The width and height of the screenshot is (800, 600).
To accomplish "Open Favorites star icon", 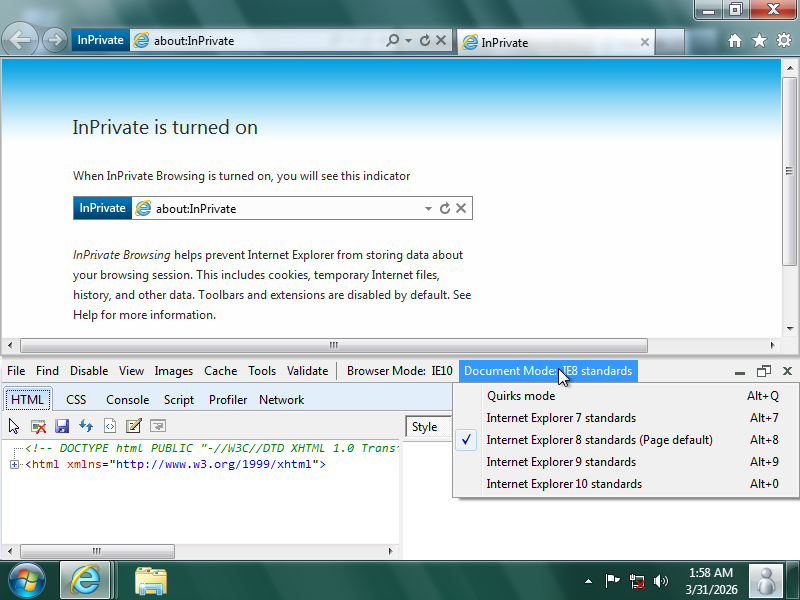I will 759,40.
